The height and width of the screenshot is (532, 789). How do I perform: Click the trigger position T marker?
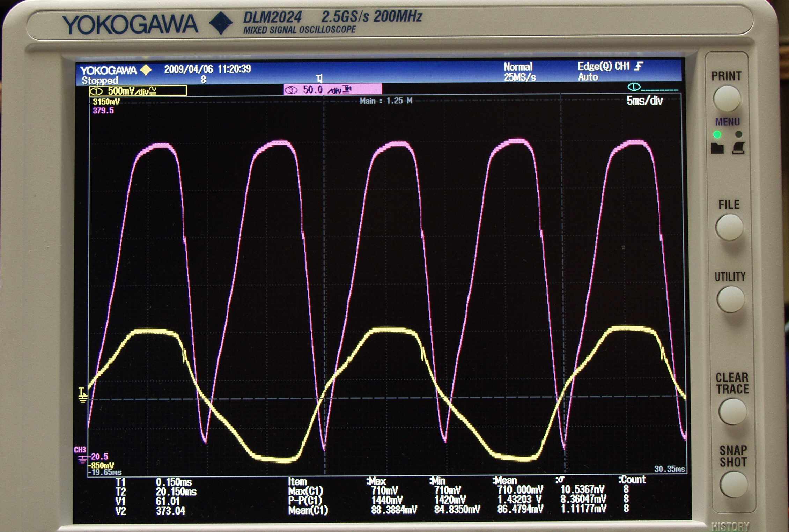coord(319,78)
